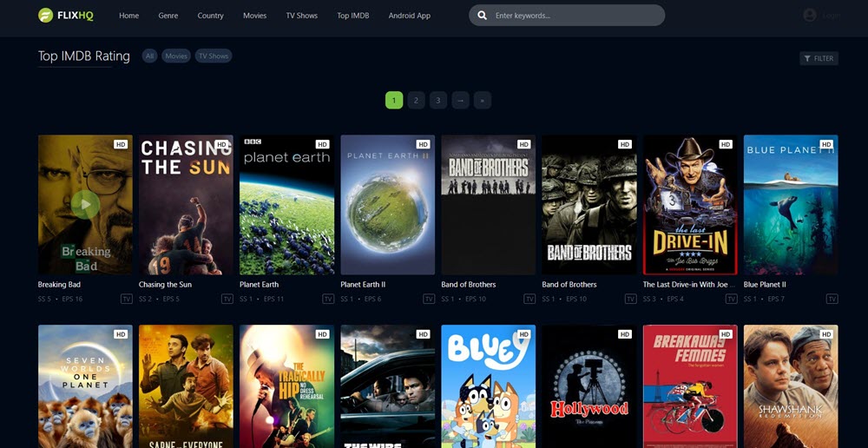Go to page 3
868x448 pixels.
coord(438,100)
